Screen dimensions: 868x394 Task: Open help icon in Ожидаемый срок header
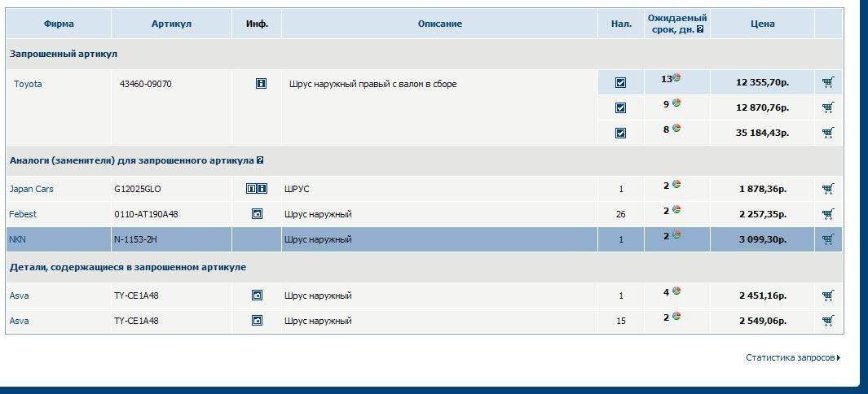click(699, 29)
